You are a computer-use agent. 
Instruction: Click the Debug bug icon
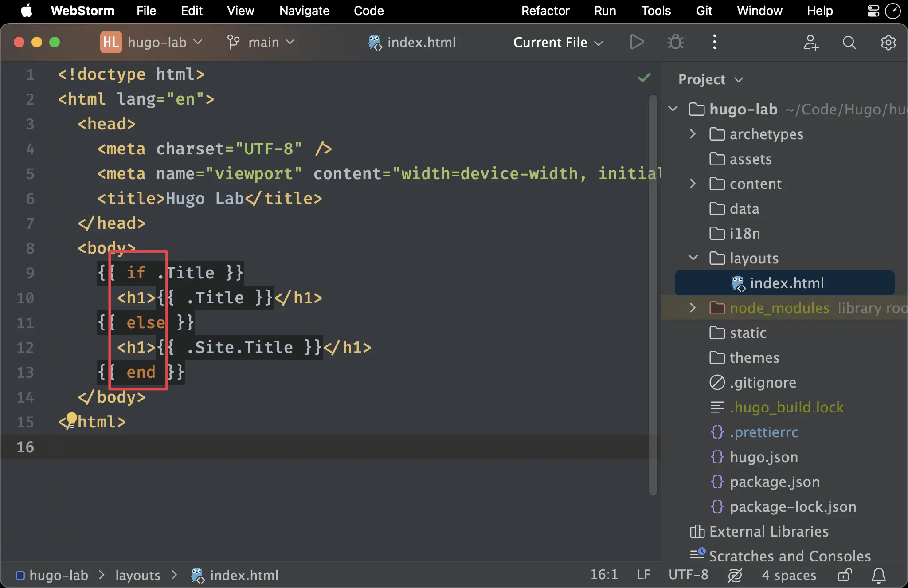tap(675, 42)
